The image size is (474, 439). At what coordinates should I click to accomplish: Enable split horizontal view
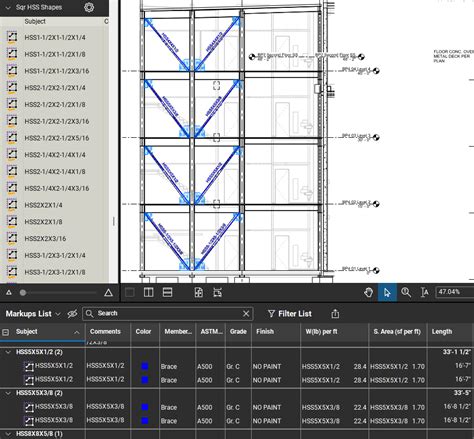[167, 292]
